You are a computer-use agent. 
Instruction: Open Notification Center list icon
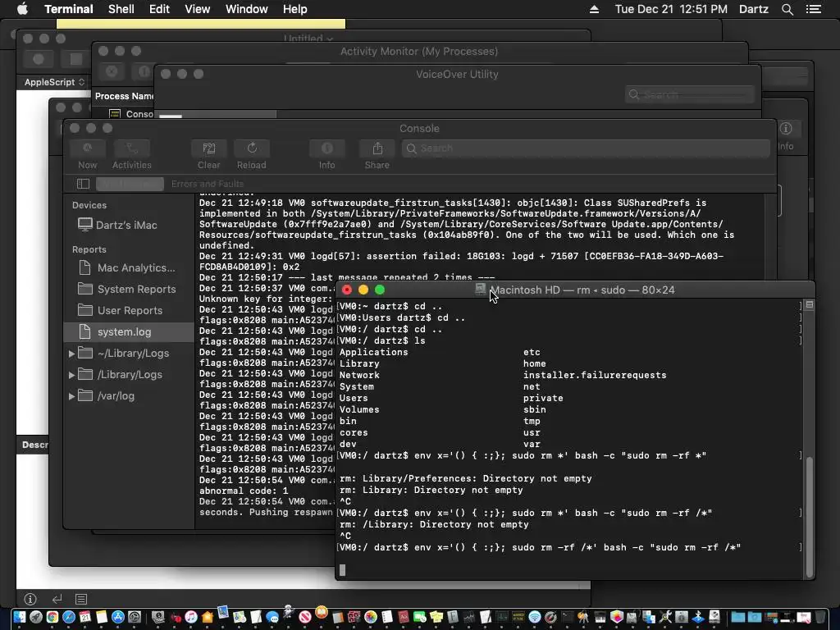point(813,9)
